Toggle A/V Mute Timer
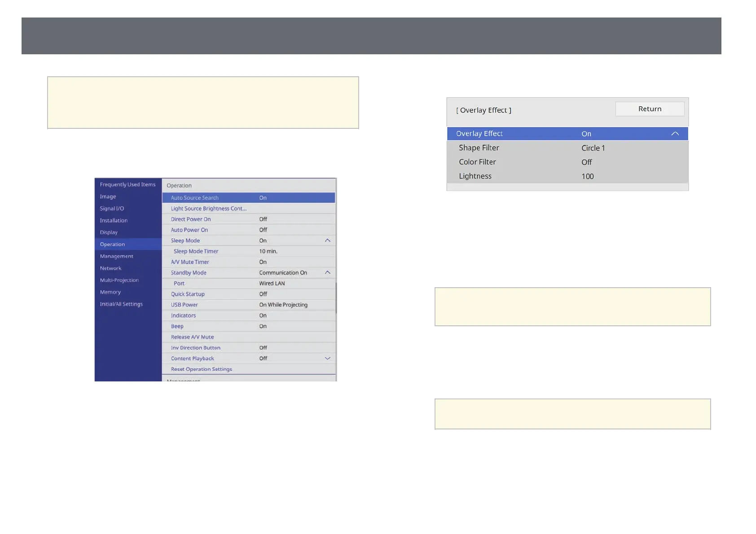 point(248,262)
